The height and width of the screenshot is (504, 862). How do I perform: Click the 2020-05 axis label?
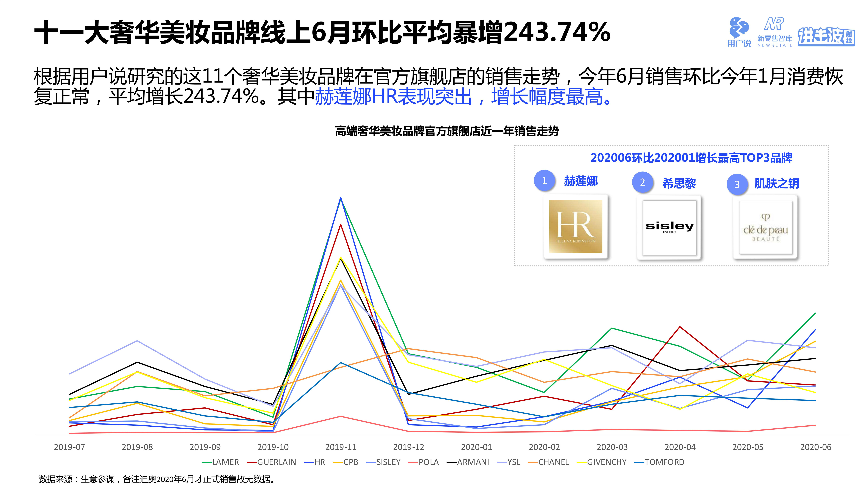click(x=748, y=447)
